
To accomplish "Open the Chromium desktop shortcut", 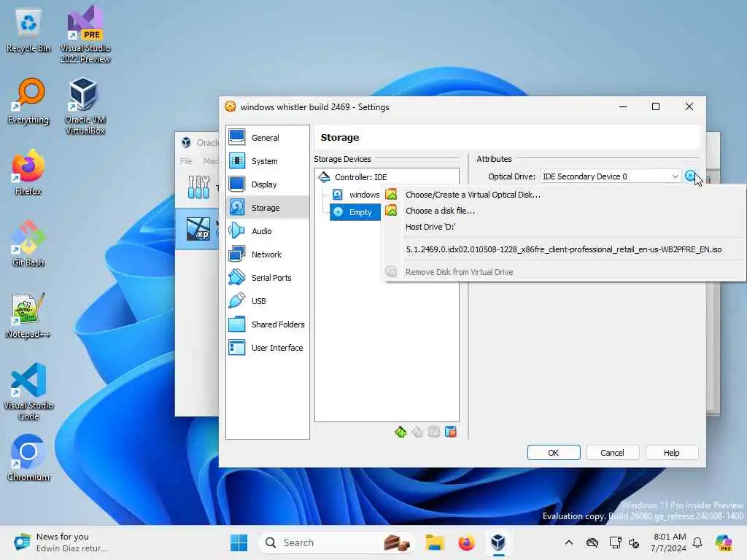I will click(x=28, y=458).
